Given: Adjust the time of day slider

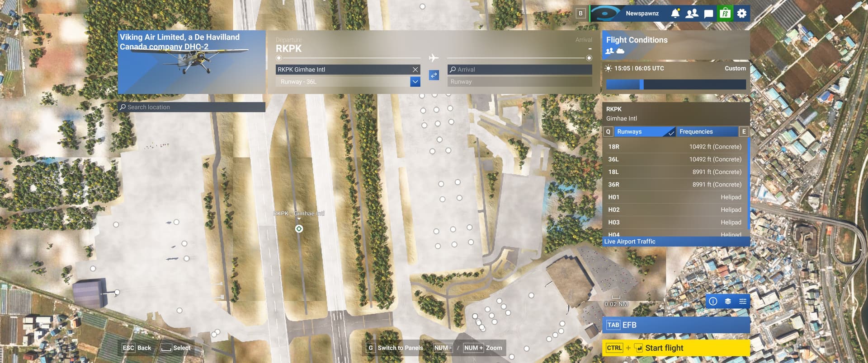Looking at the screenshot, I should click(641, 84).
